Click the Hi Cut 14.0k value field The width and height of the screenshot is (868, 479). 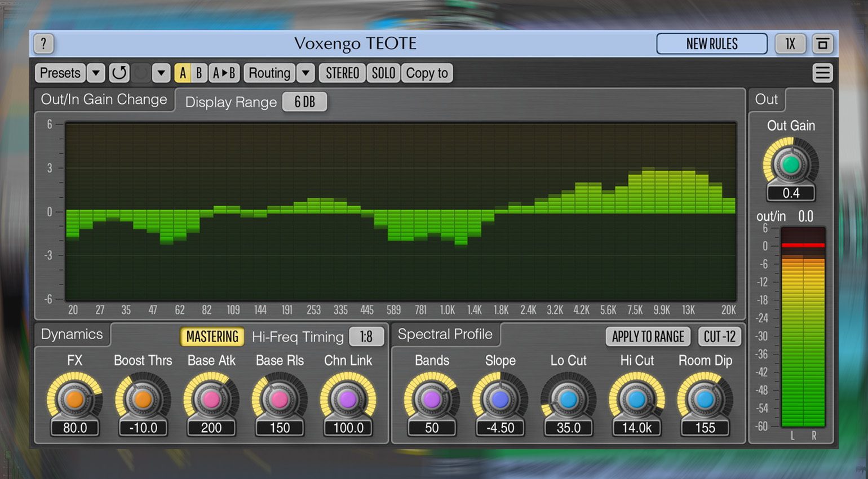[636, 428]
